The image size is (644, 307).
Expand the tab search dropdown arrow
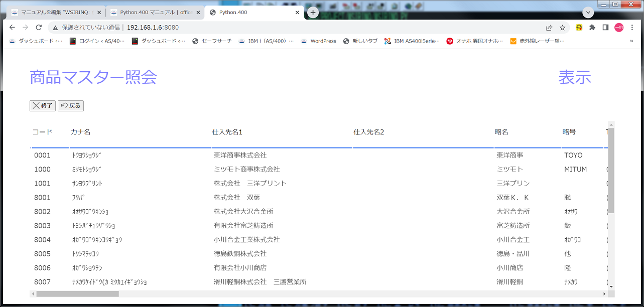click(588, 12)
